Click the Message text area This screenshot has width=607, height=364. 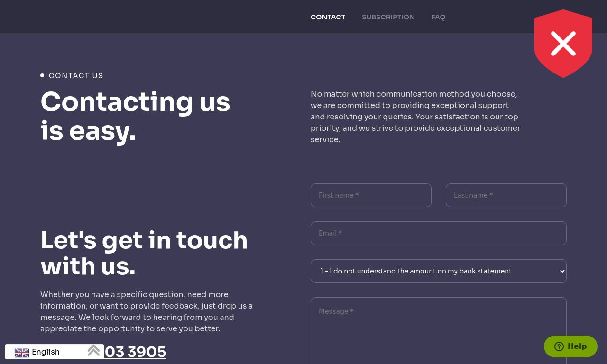[x=439, y=330]
